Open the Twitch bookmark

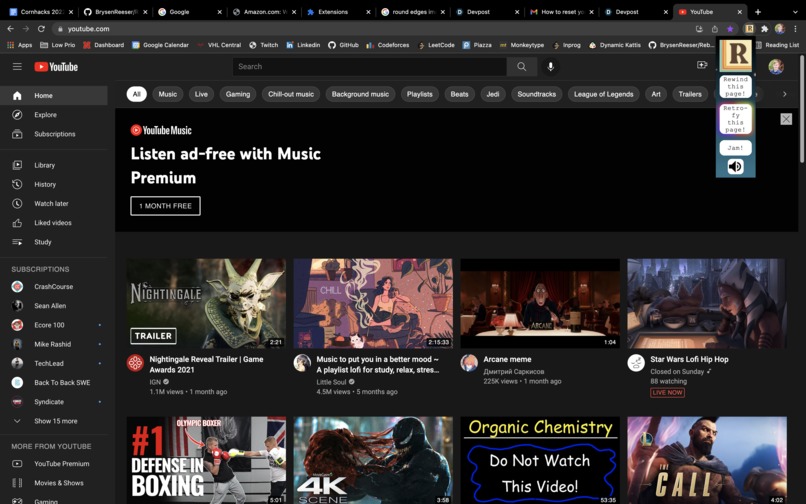pyautogui.click(x=264, y=45)
